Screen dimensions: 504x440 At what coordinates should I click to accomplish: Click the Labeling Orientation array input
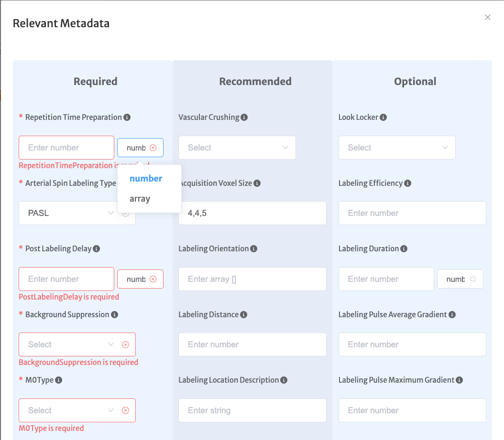(252, 279)
